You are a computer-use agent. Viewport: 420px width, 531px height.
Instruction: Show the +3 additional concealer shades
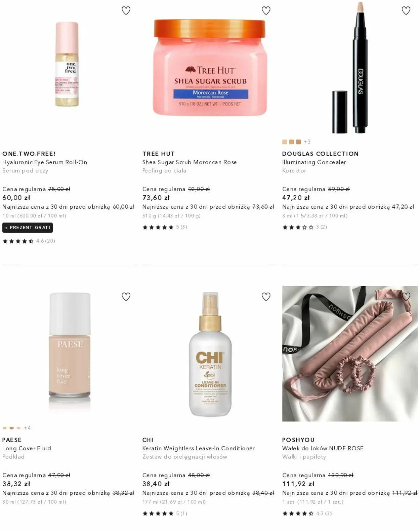(307, 142)
